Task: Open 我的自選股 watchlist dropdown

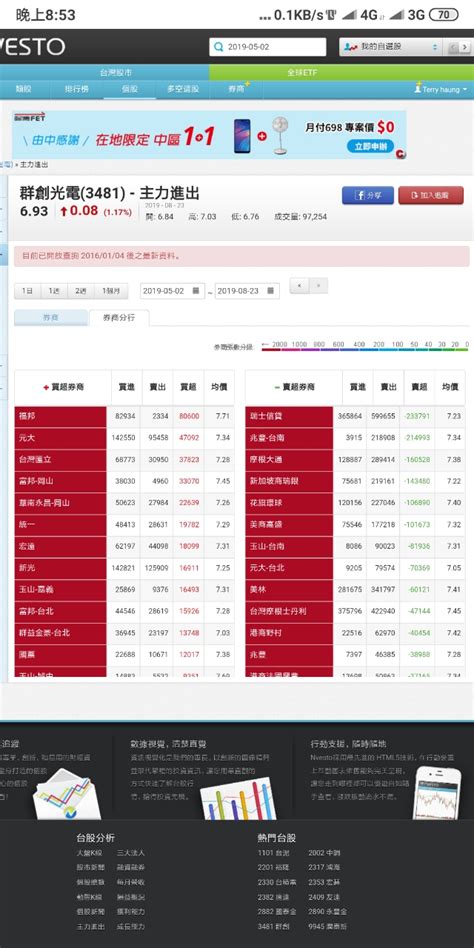Action: pos(391,47)
